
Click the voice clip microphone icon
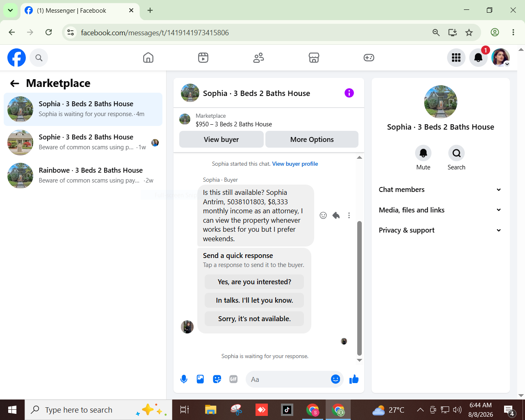[184, 379]
